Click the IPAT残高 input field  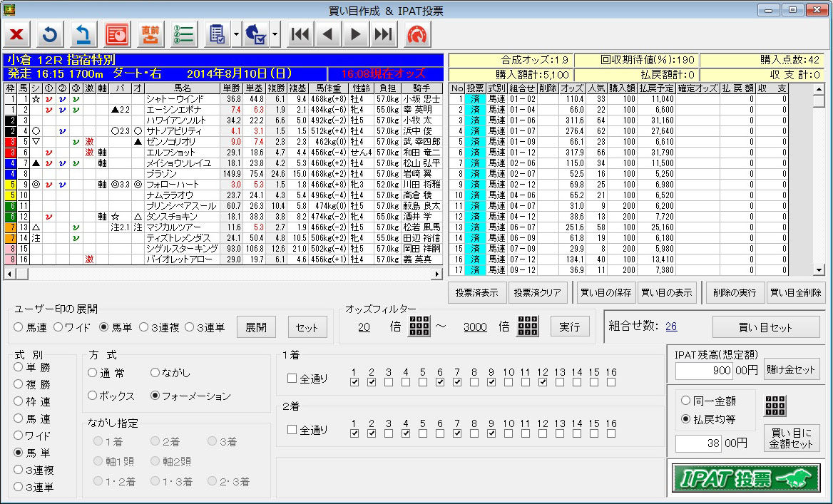[x=704, y=370]
